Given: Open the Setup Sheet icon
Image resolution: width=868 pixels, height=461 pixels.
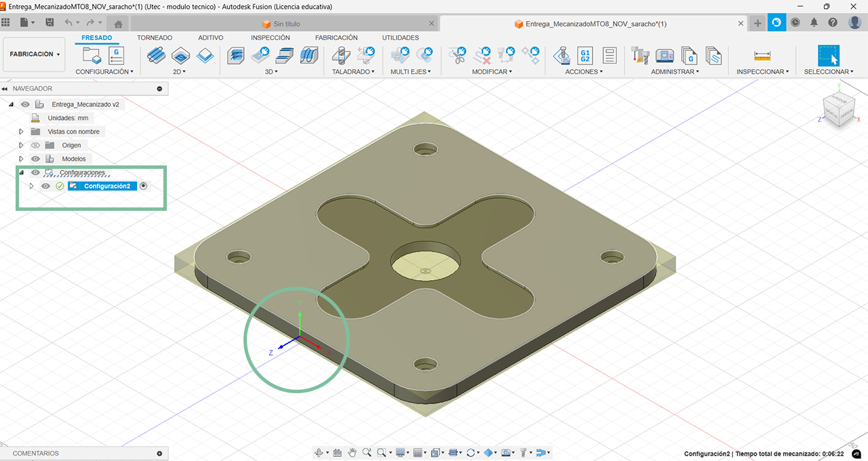Looking at the screenshot, I should 609,55.
